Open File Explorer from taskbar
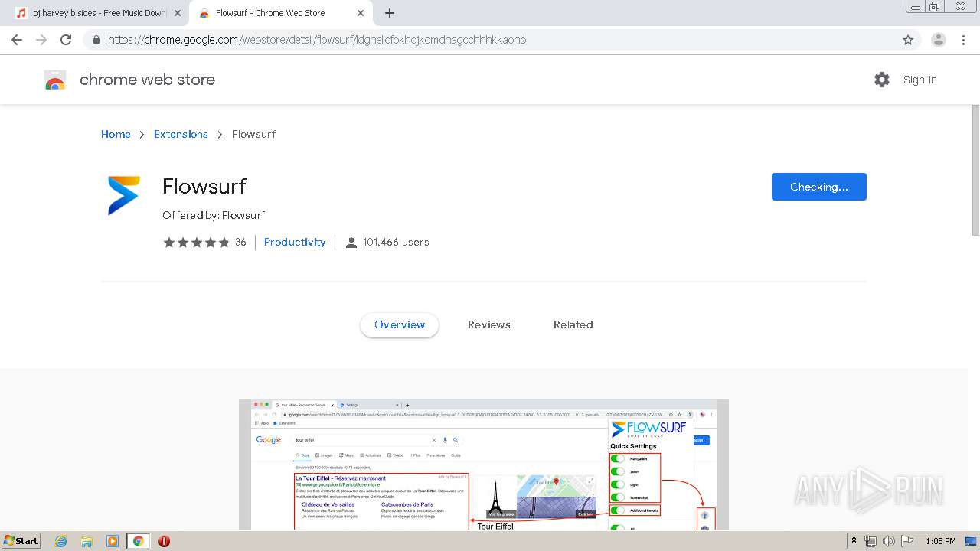980x551 pixels. (87, 541)
